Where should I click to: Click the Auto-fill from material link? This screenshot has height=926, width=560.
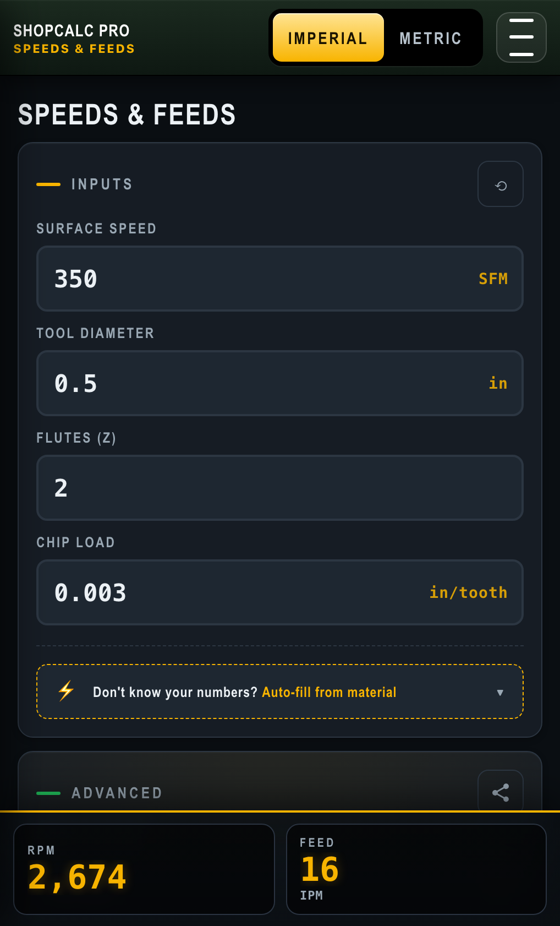point(329,692)
